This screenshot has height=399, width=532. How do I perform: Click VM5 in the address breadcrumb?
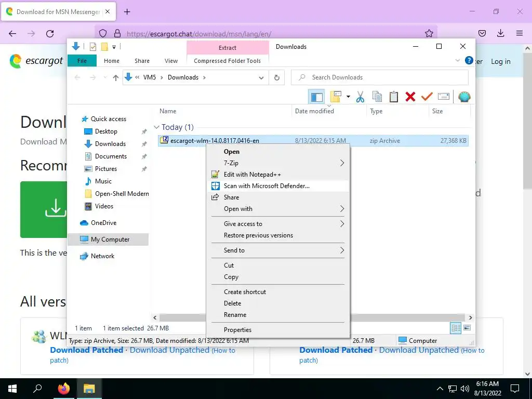click(x=149, y=77)
